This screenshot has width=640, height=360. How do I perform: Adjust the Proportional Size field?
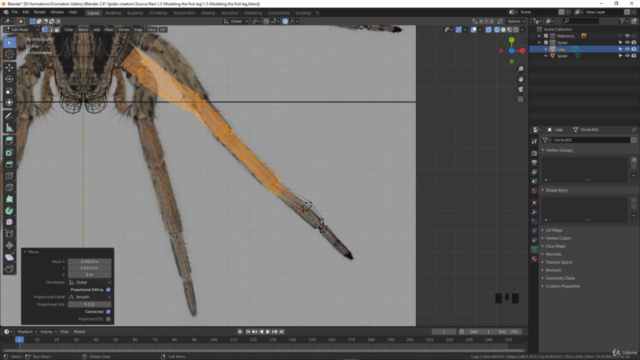(89, 304)
